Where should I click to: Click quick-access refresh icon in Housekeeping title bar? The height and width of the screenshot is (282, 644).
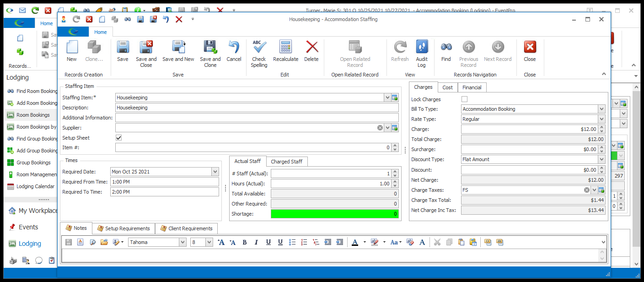pos(76,19)
